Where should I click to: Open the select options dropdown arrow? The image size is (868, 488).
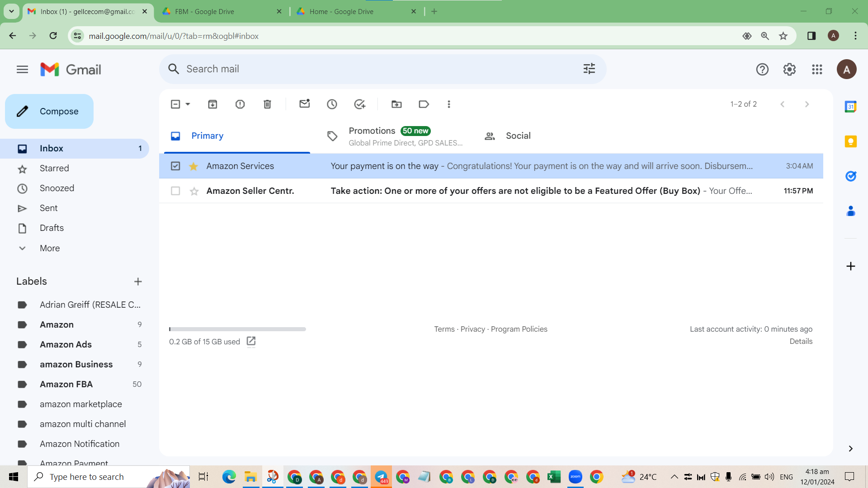188,104
